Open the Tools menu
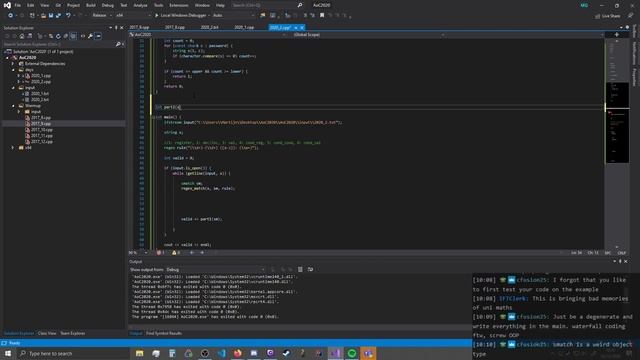The image size is (640, 360). [x=158, y=5]
